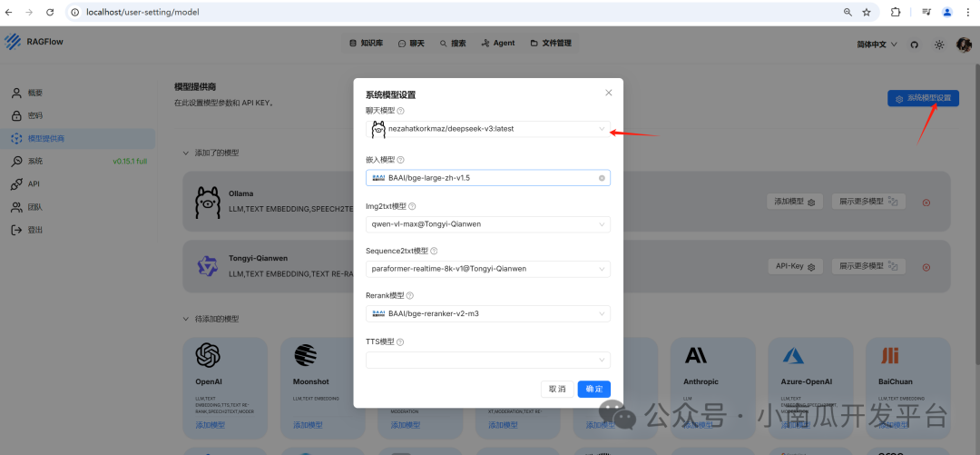Click the browser address bar URL

(x=143, y=12)
